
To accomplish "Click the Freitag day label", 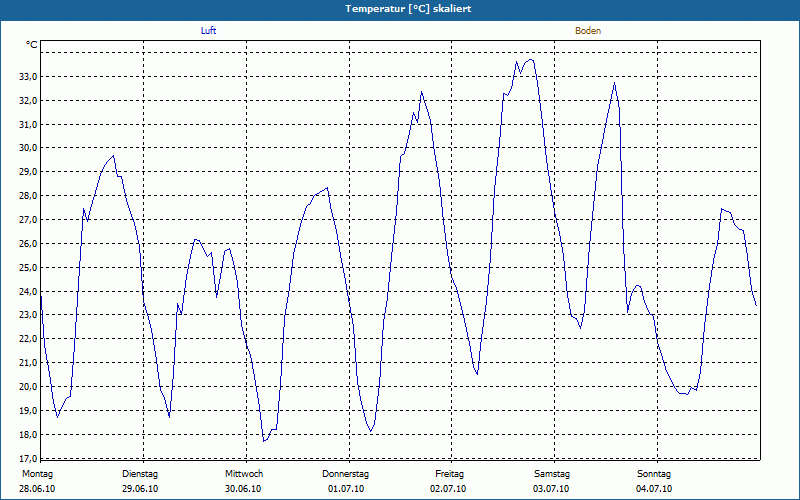I will click(x=449, y=474).
